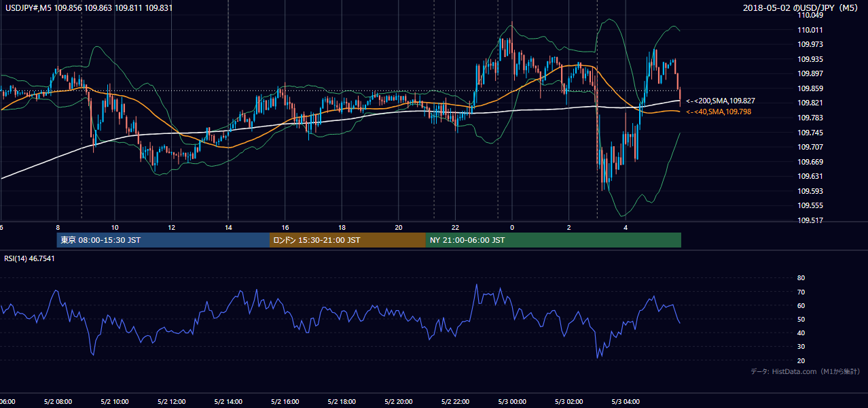The height and width of the screenshot is (408, 868).
Task: Click hour 22 on the price chart axis
Action: point(455,227)
